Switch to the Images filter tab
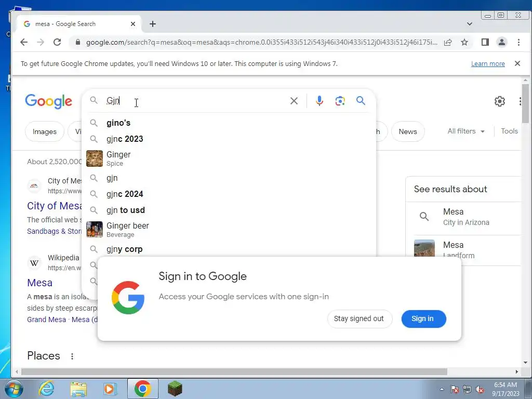The height and width of the screenshot is (399, 532). tap(45, 131)
